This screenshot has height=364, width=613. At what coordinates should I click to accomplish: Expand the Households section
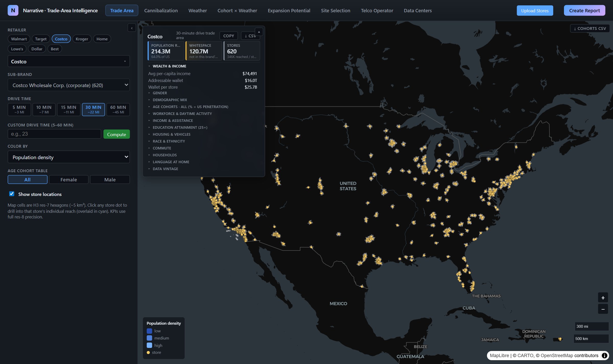[164, 155]
